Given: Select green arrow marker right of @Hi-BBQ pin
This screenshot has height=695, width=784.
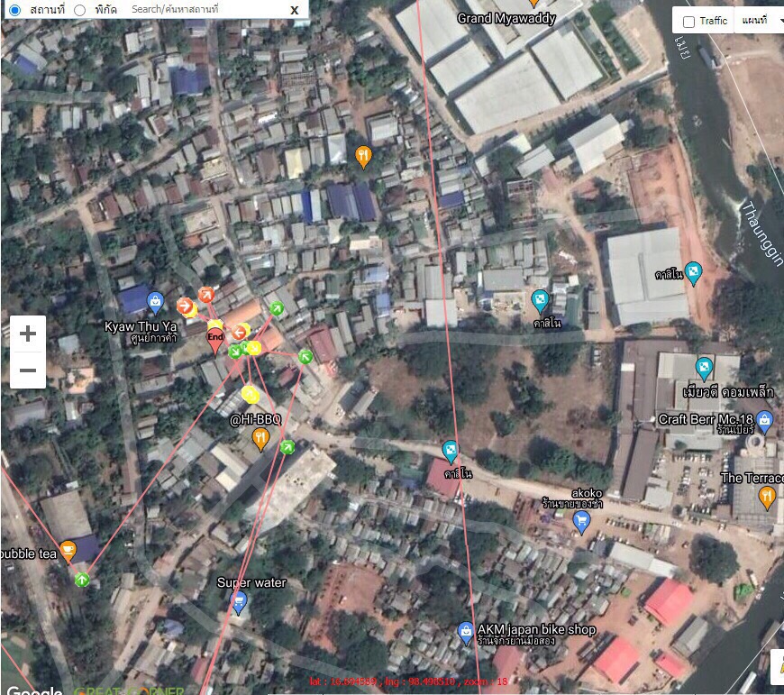Looking at the screenshot, I should [x=287, y=447].
